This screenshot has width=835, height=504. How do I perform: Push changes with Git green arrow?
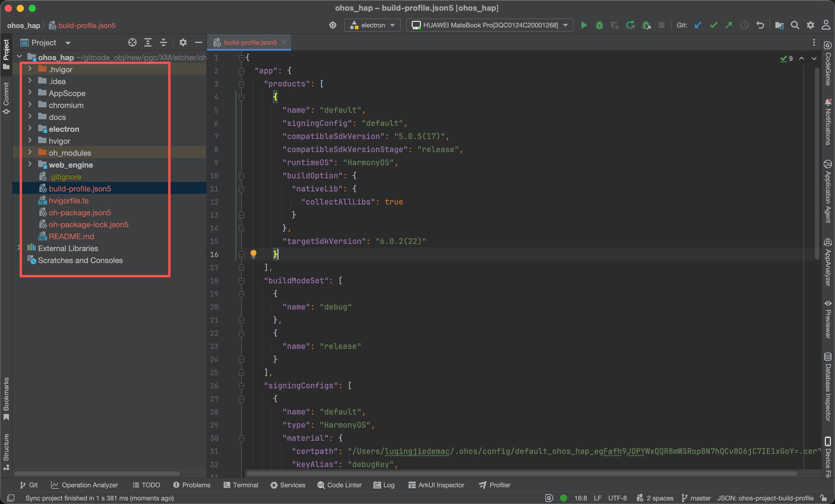(729, 25)
